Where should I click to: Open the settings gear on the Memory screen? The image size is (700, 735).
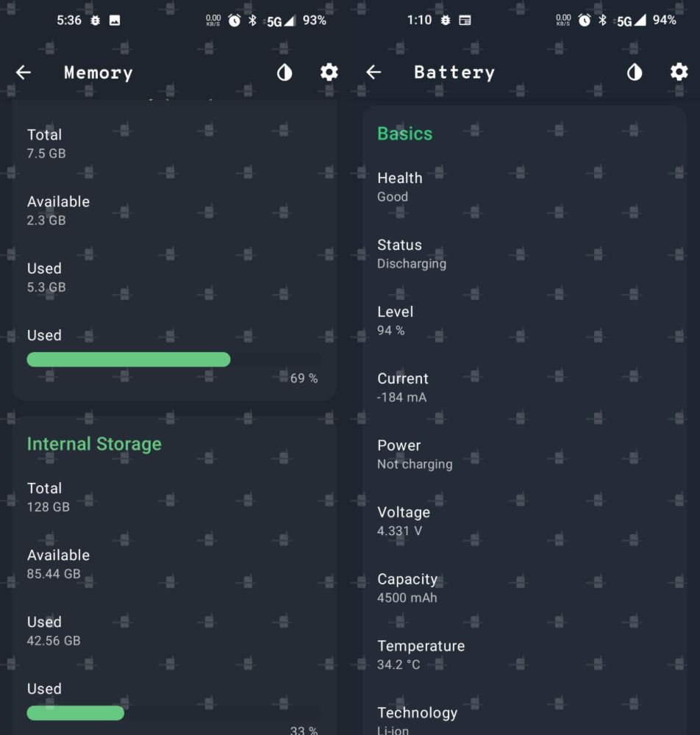pos(329,72)
